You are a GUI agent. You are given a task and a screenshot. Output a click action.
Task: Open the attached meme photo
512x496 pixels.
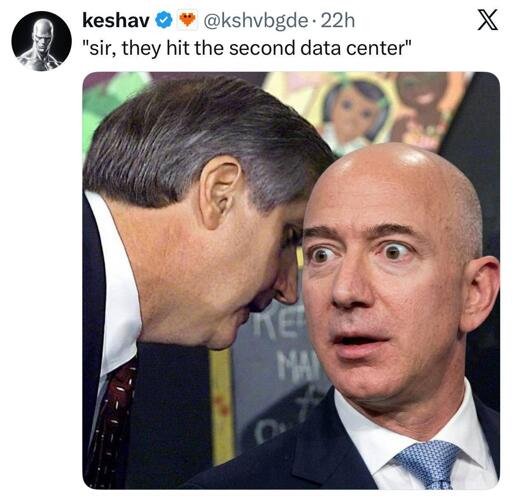point(291,280)
